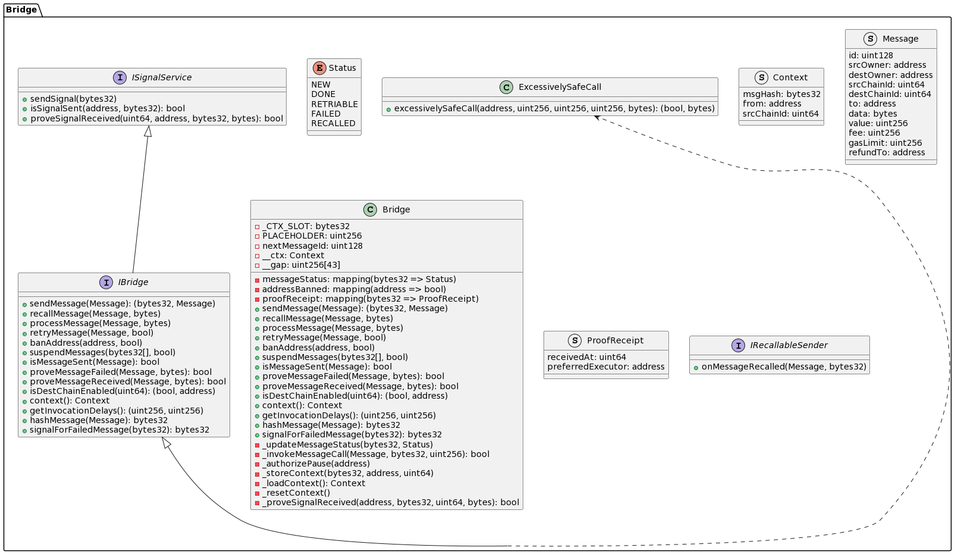Select 'id: uint128' in Message

[871, 55]
